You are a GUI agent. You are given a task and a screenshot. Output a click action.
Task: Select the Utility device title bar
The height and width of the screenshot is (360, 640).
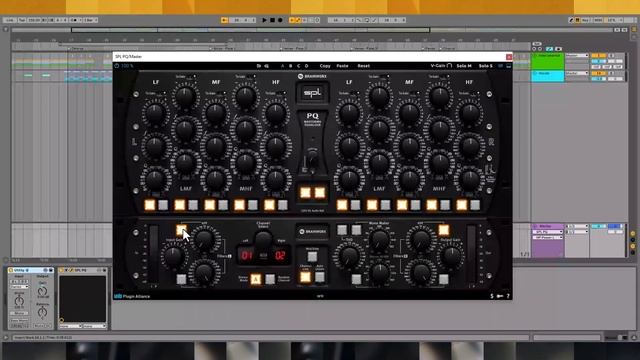31,270
